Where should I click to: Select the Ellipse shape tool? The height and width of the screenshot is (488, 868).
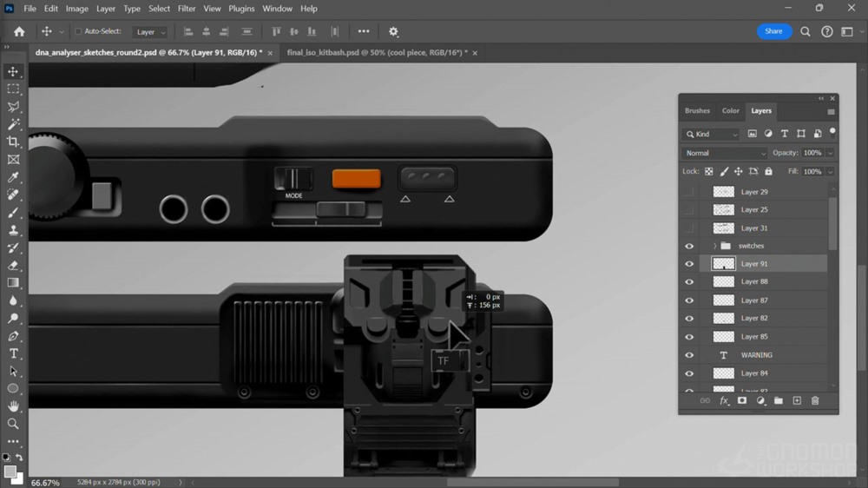[x=13, y=389]
